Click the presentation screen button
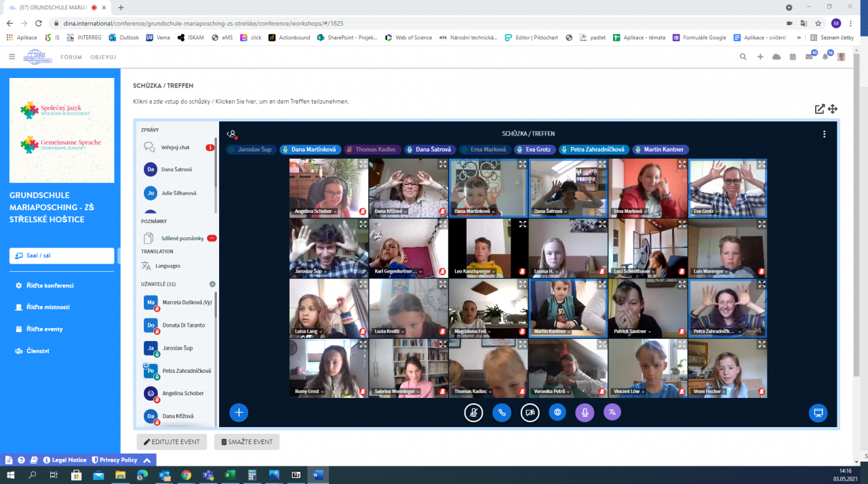Screen dimensions: 868x484 tap(818, 413)
